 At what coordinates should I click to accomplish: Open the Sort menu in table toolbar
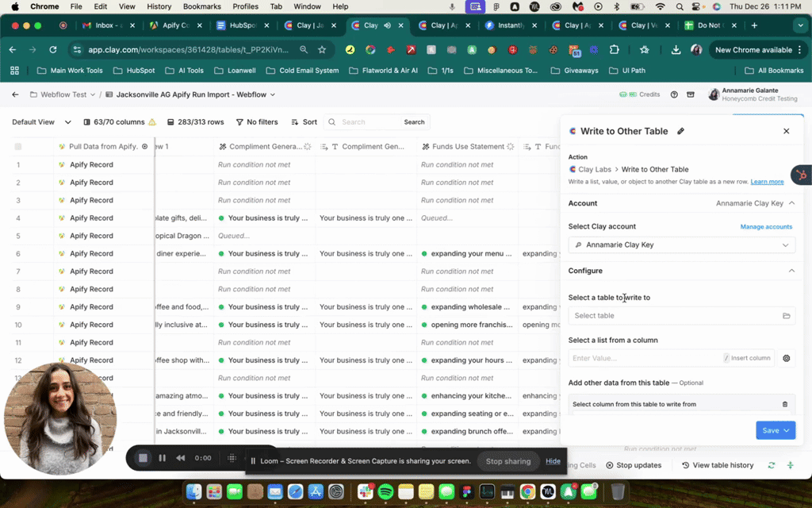[304, 122]
